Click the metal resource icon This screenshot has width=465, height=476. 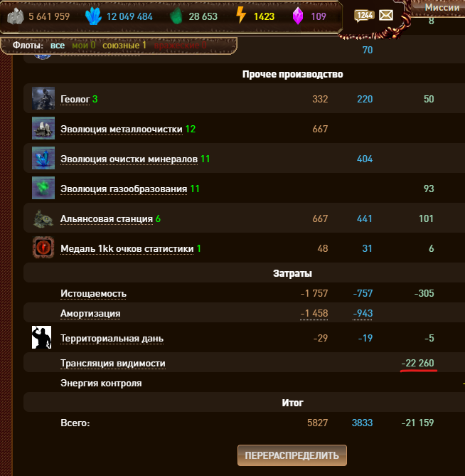click(x=16, y=16)
